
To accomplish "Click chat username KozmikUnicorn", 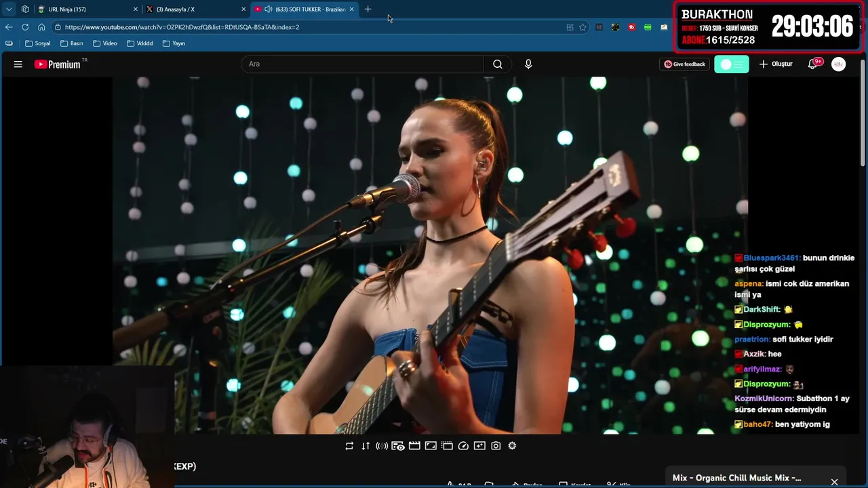I will tap(764, 399).
